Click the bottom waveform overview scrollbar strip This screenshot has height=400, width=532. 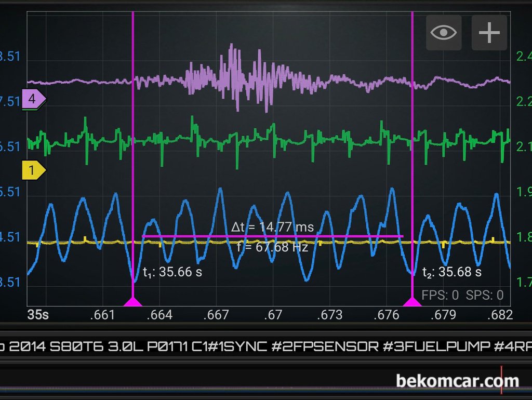pyautogui.click(x=266, y=380)
